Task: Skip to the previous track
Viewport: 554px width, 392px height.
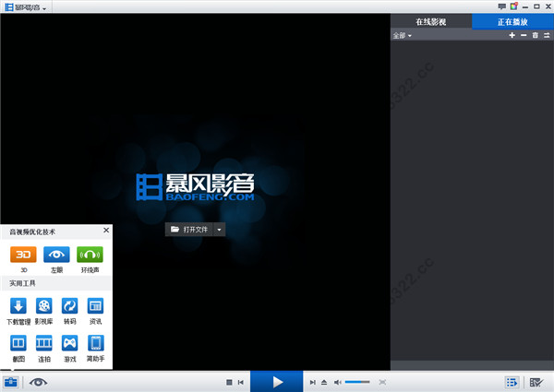Action: point(241,382)
